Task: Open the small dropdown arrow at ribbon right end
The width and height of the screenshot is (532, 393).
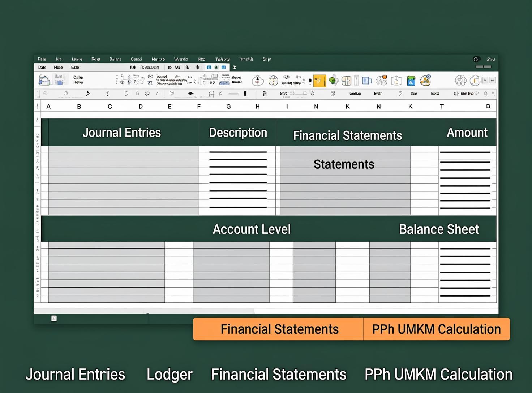Action: tap(485, 80)
